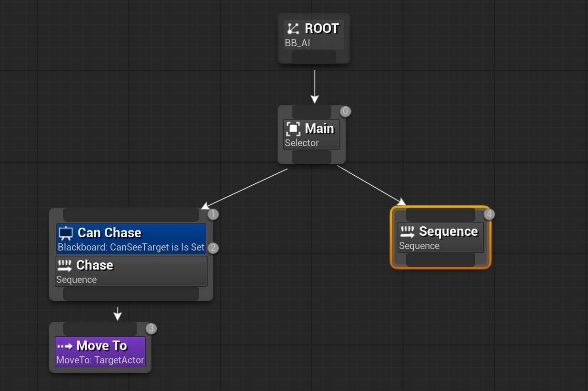Click the input pin atop the Main node
This screenshot has height=391, width=588.
click(312, 112)
